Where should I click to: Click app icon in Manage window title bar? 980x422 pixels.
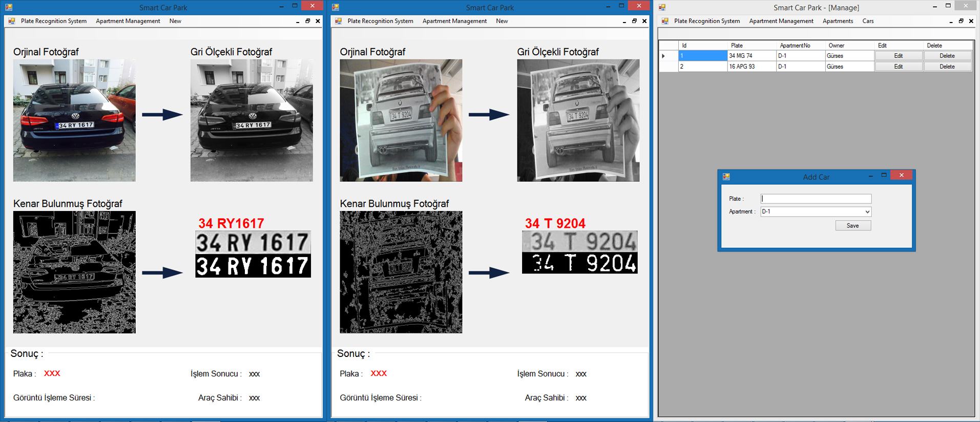pos(662,7)
